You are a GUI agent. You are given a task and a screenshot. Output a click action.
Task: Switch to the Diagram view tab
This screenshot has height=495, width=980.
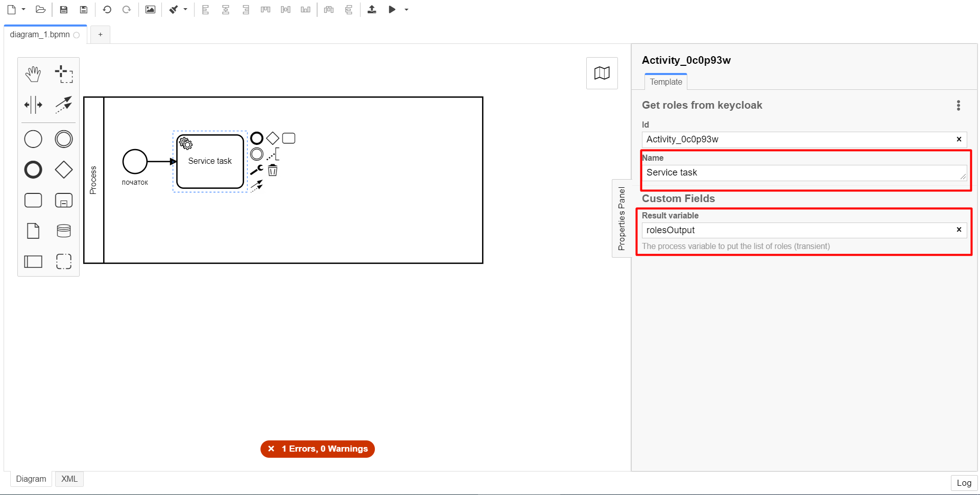31,479
